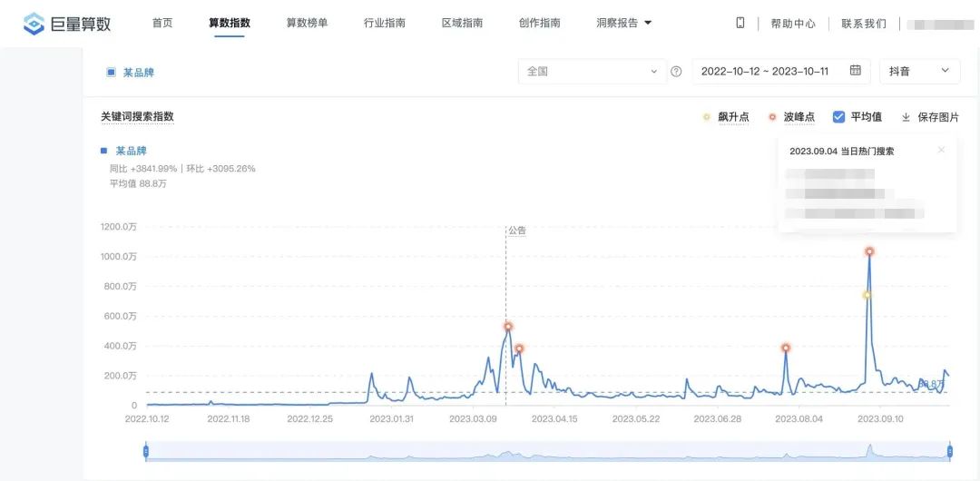Click left handle of timeline range slider

(145, 451)
